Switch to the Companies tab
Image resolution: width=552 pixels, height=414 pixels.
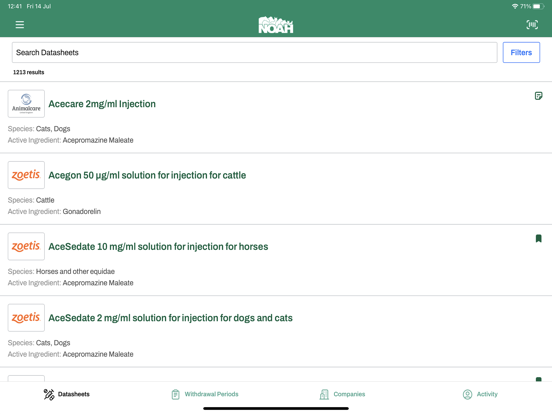[x=342, y=394]
